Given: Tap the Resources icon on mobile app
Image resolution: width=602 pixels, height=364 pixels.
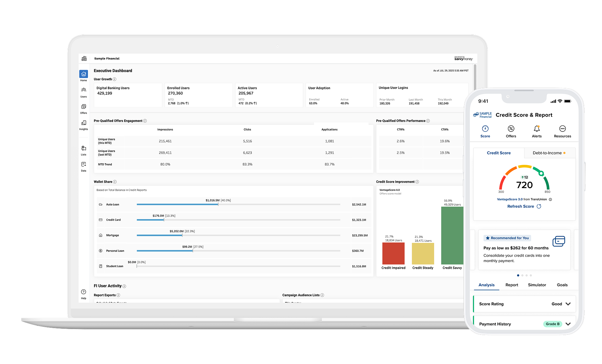Looking at the screenshot, I should (x=562, y=129).
